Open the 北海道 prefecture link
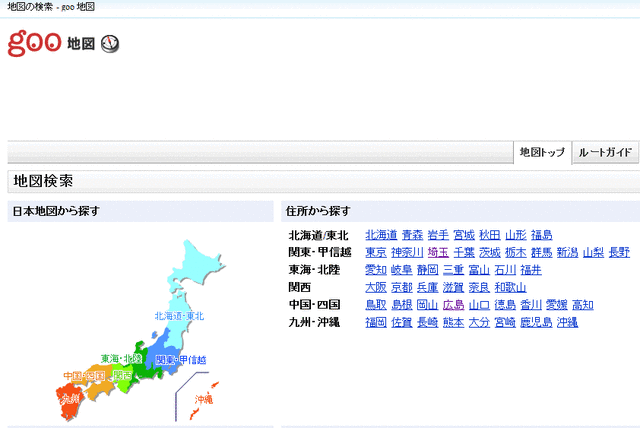 (381, 235)
